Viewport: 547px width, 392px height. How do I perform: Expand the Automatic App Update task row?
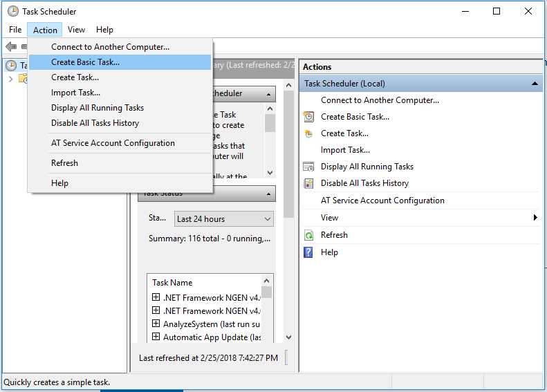[156, 337]
